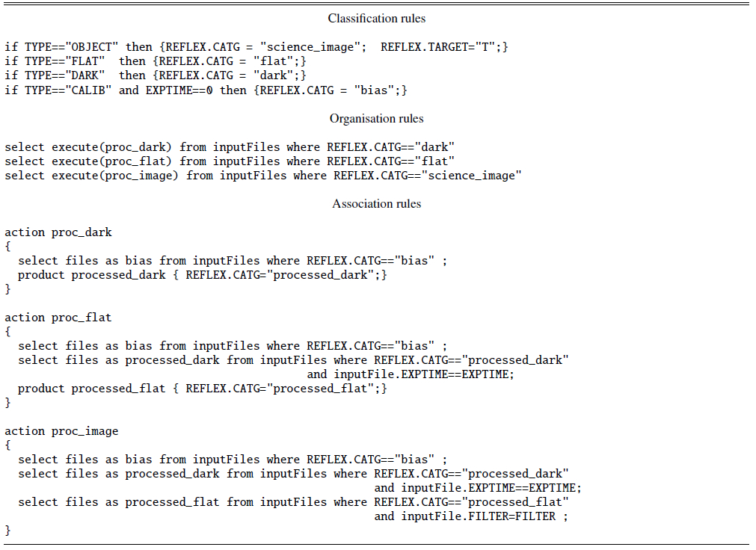The width and height of the screenshot is (756, 550).
Task: Click the action proc_image header
Action: [62, 431]
